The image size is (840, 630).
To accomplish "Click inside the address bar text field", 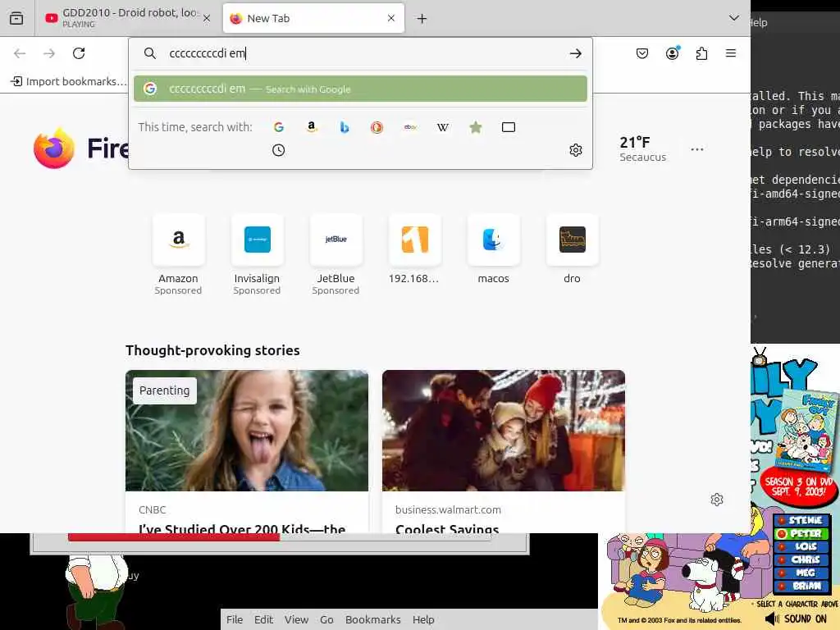I will [x=364, y=53].
